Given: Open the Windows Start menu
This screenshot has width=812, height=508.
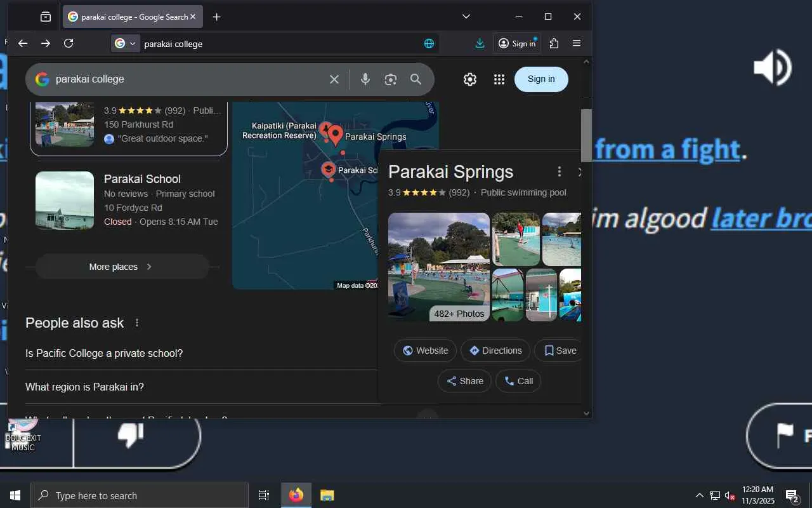Looking at the screenshot, I should coord(15,495).
